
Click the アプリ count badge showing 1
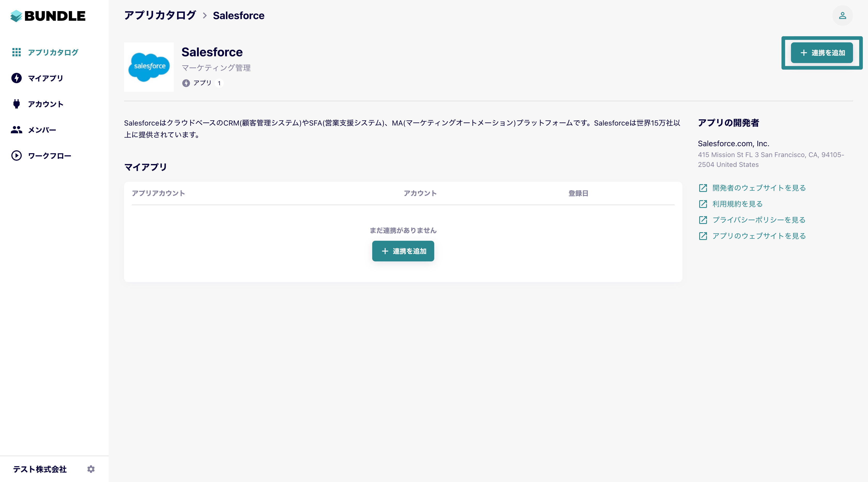click(x=219, y=83)
